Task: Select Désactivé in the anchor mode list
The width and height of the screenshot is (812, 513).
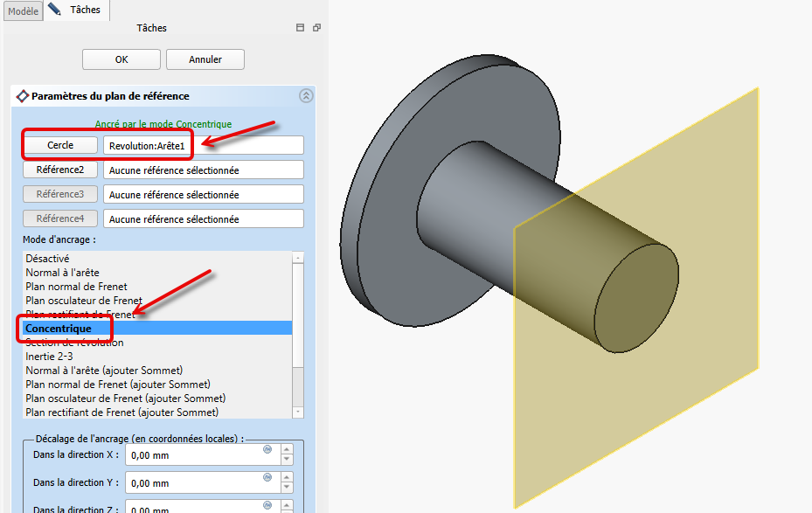Action: (x=47, y=259)
